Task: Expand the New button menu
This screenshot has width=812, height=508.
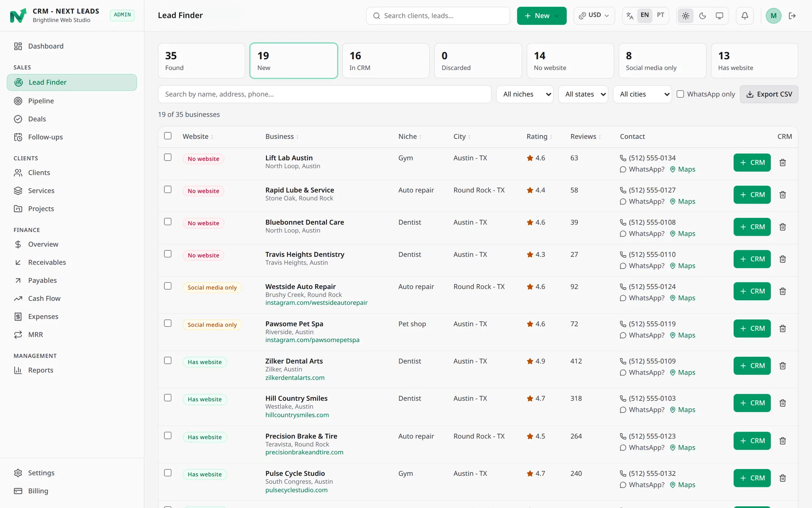Action: pos(542,15)
